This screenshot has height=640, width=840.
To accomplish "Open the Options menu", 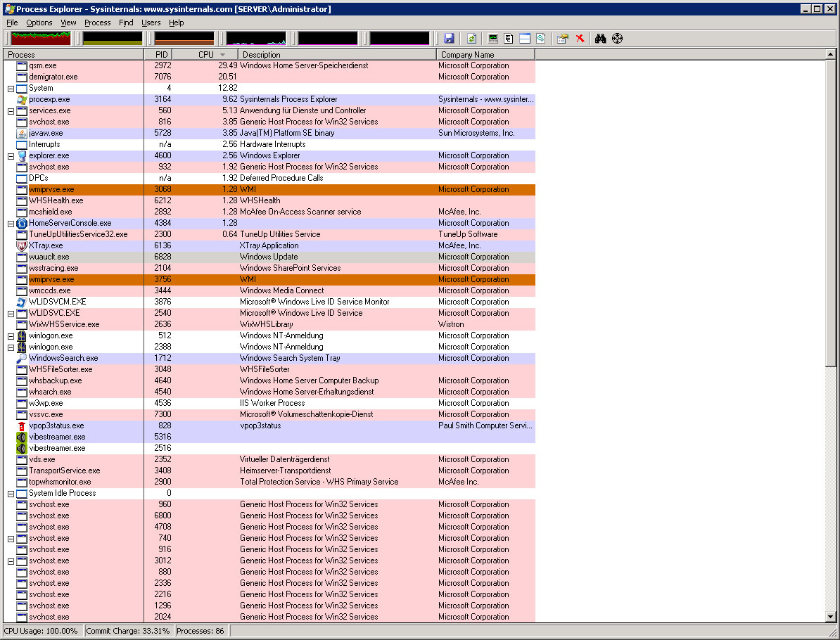I will (x=39, y=23).
